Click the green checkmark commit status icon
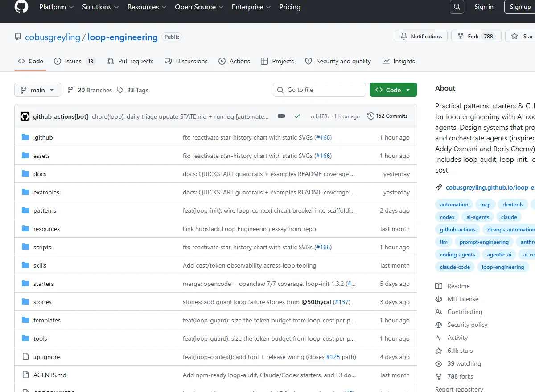The image size is (535, 392). [297, 116]
